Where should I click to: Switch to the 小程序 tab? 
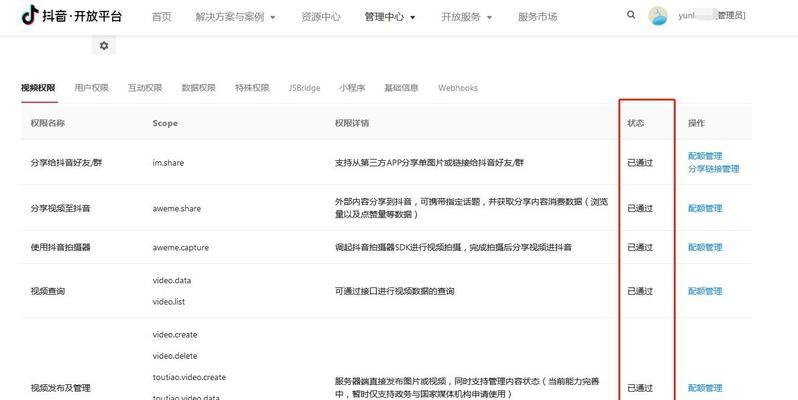pos(352,88)
